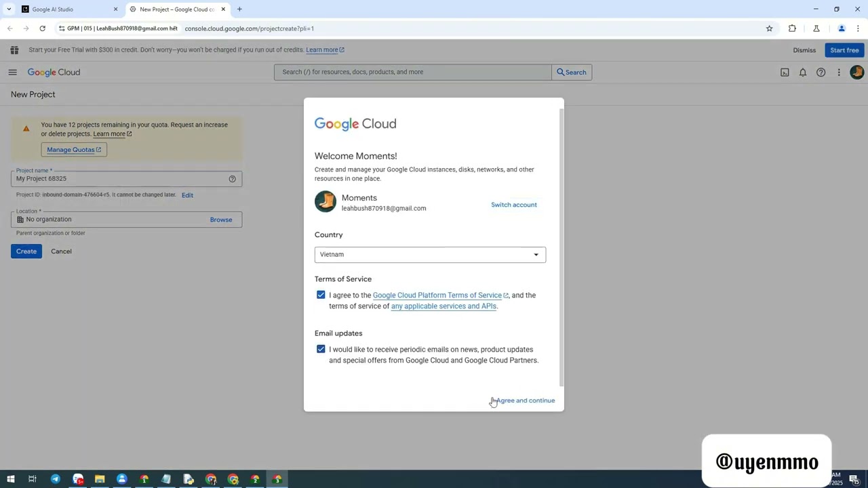Reload the page
868x488 pixels.
(x=42, y=28)
